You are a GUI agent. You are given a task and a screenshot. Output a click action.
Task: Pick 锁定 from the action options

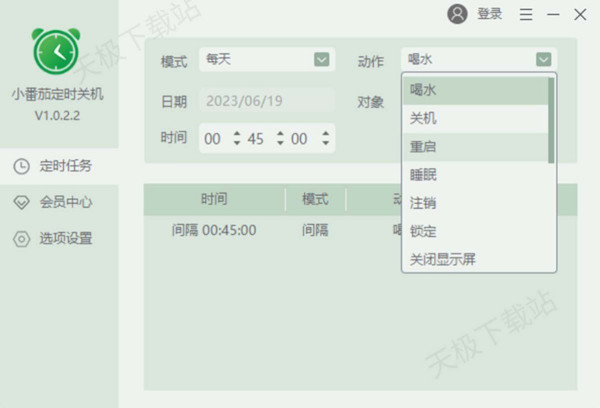pyautogui.click(x=423, y=231)
